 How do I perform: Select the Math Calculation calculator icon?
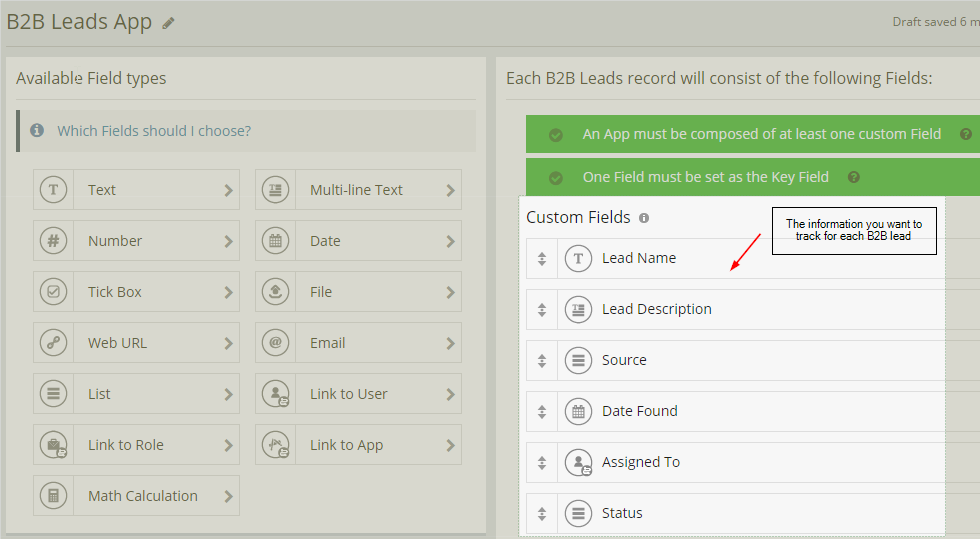53,496
